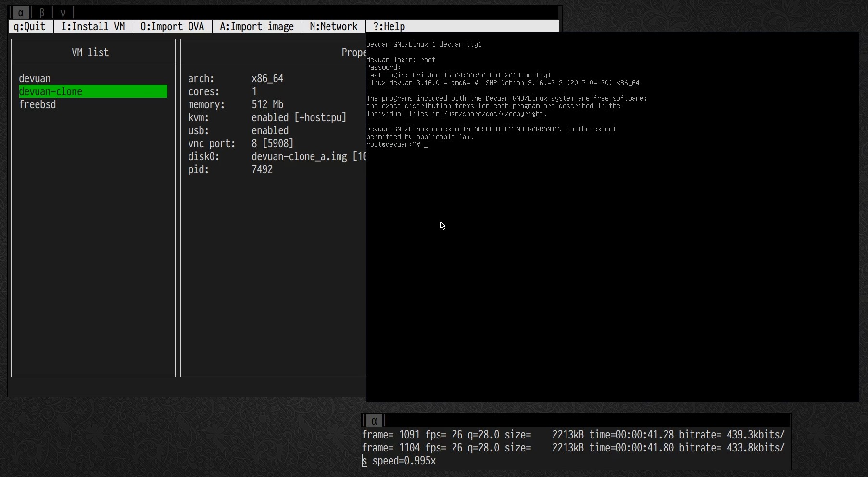Select the α tab of bottom terminal
Screen dimensions: 868x477
tap(374, 421)
